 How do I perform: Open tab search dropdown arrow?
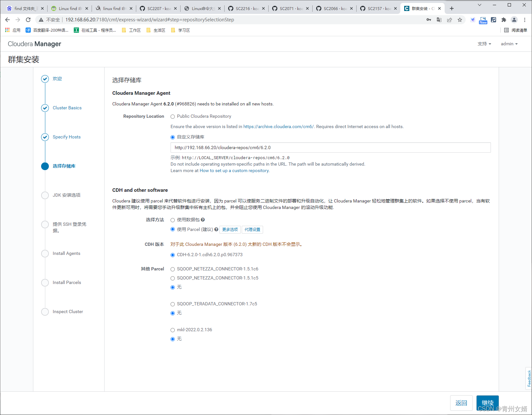click(x=480, y=5)
